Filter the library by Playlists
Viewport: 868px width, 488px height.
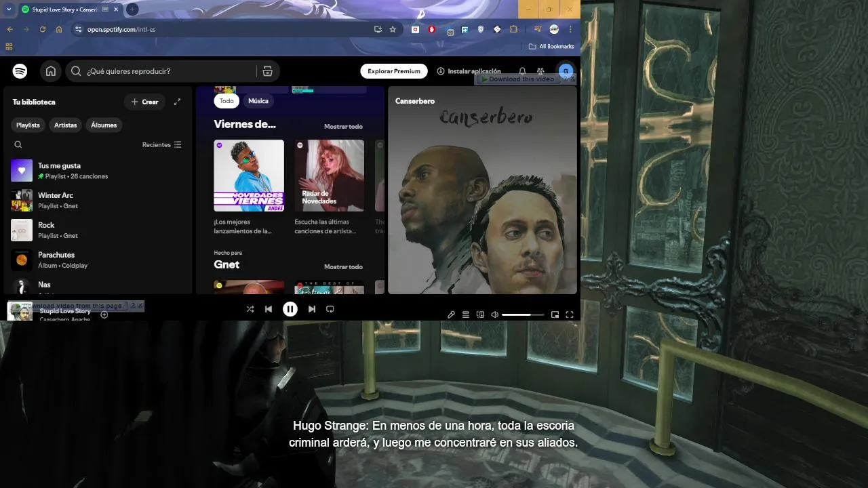[x=28, y=125]
